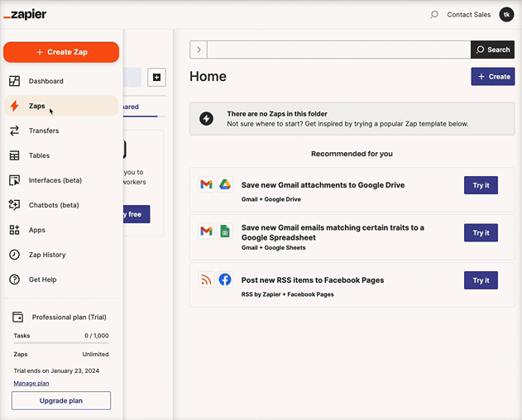Click the Chatbots (beta) icon

[x=14, y=205]
